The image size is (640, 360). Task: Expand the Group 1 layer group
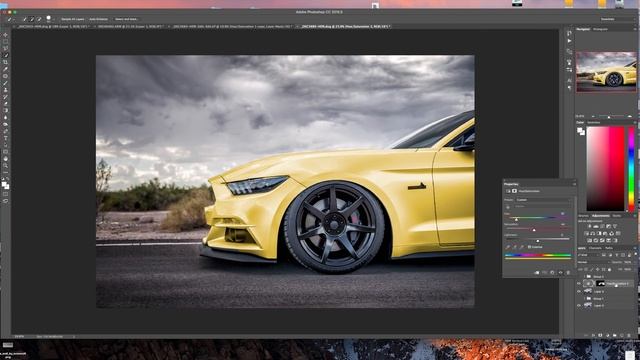point(584,299)
